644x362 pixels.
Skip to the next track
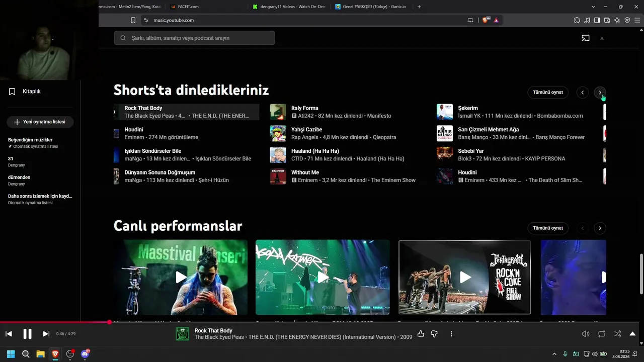pyautogui.click(x=46, y=334)
